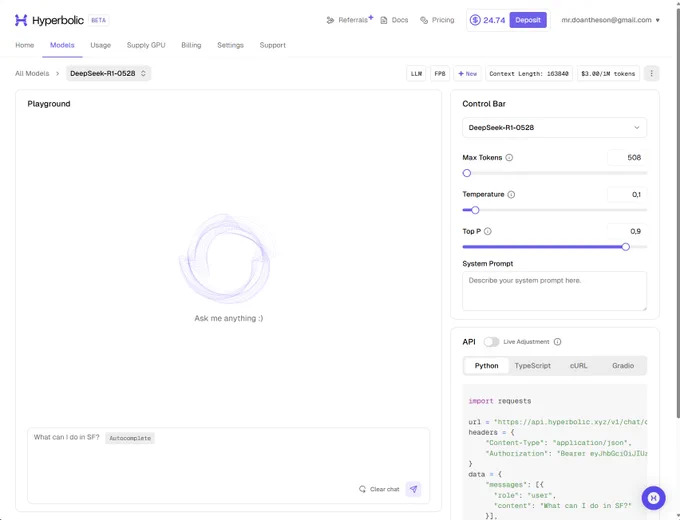Open DeepSeek-R1-0528 breadcrumb model selector
Viewport: 680px width, 520px height.
[108, 74]
